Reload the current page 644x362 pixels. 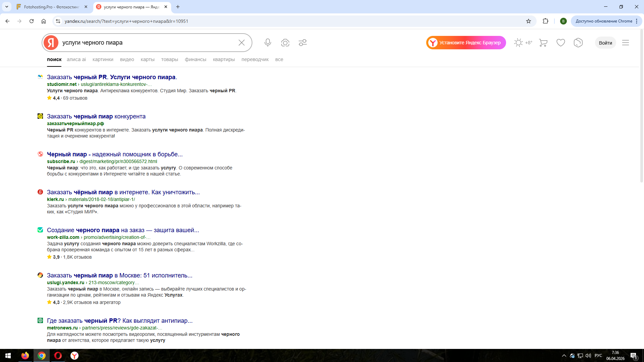tap(32, 21)
